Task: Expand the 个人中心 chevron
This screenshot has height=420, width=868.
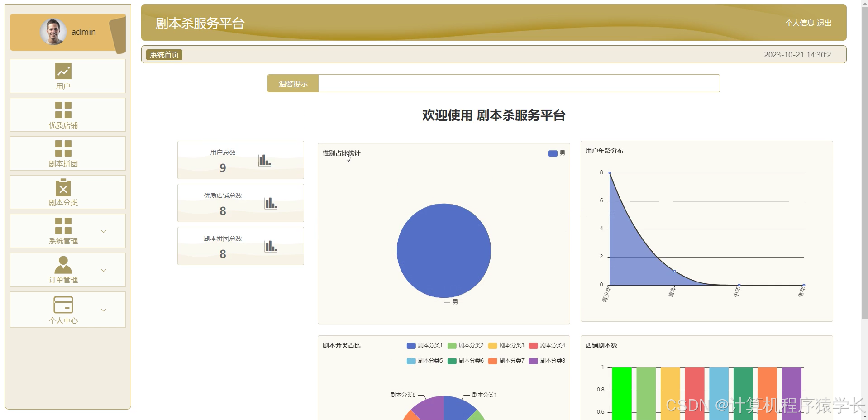Action: pos(104,310)
